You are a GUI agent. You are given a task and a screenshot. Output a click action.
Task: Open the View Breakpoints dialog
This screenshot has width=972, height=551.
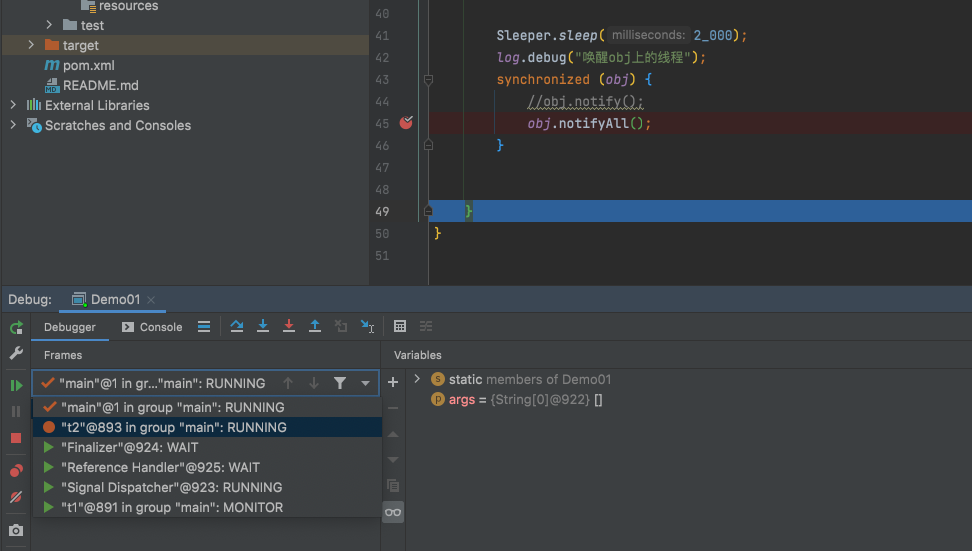[x=16, y=471]
